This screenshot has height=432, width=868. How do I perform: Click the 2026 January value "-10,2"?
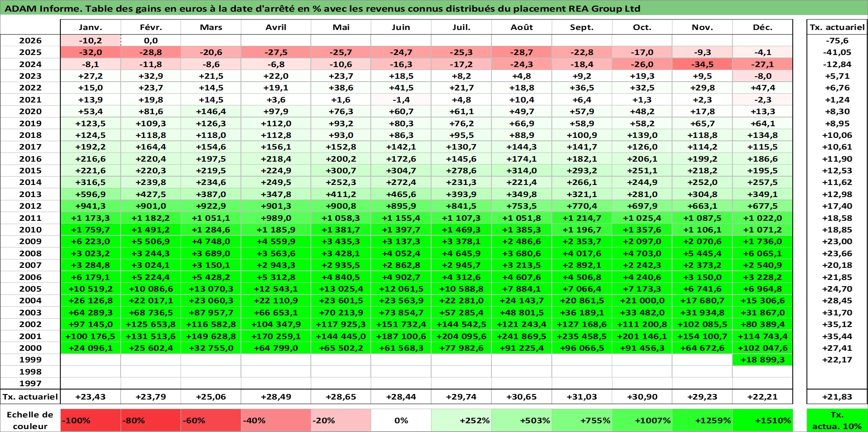(91, 40)
